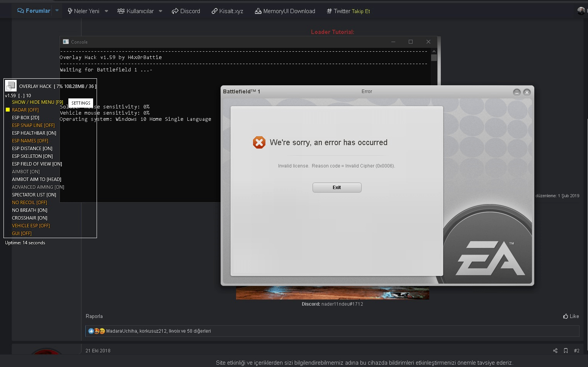
Task: Open the Kullanıcılar menu
Action: 136,11
